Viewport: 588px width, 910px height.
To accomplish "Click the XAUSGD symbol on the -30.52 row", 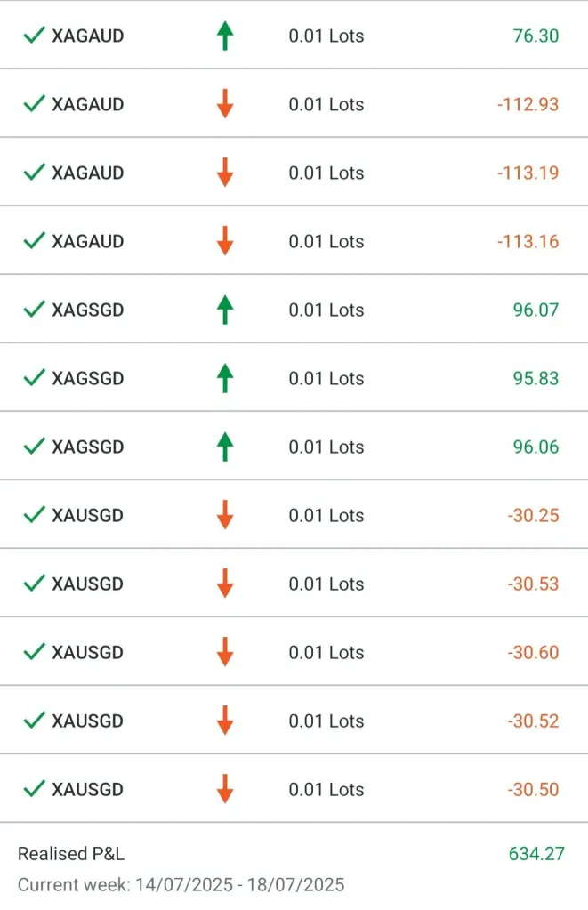I will click(87, 721).
